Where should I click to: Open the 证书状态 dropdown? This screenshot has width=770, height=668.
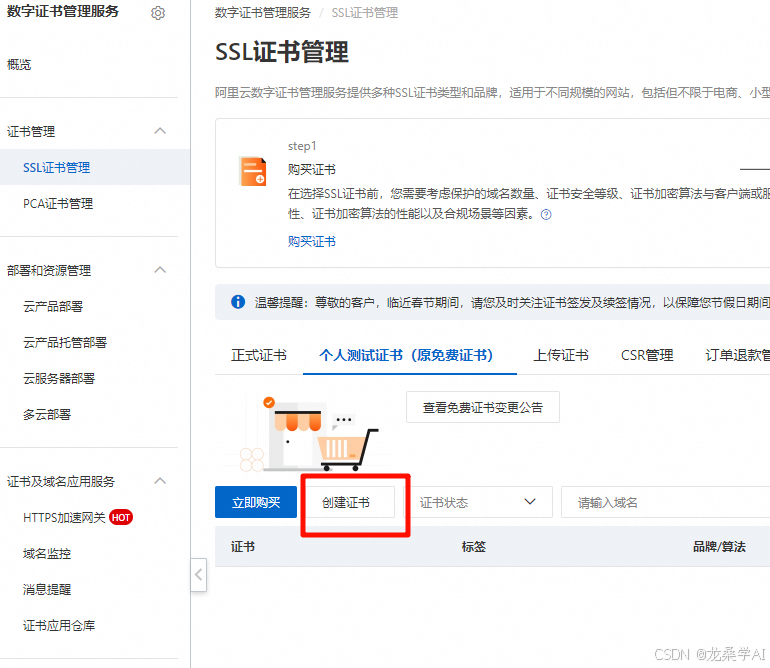pos(478,502)
